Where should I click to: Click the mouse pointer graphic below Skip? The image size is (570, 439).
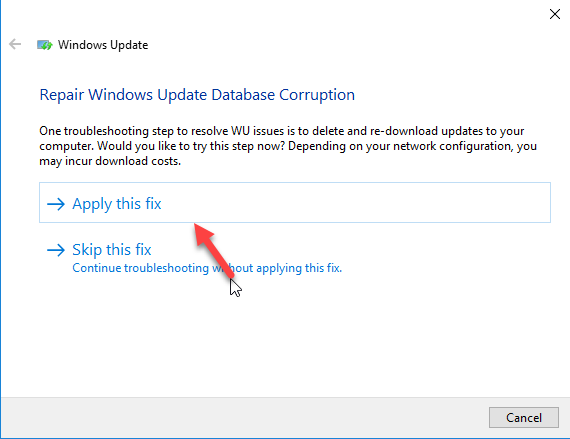[236, 288]
